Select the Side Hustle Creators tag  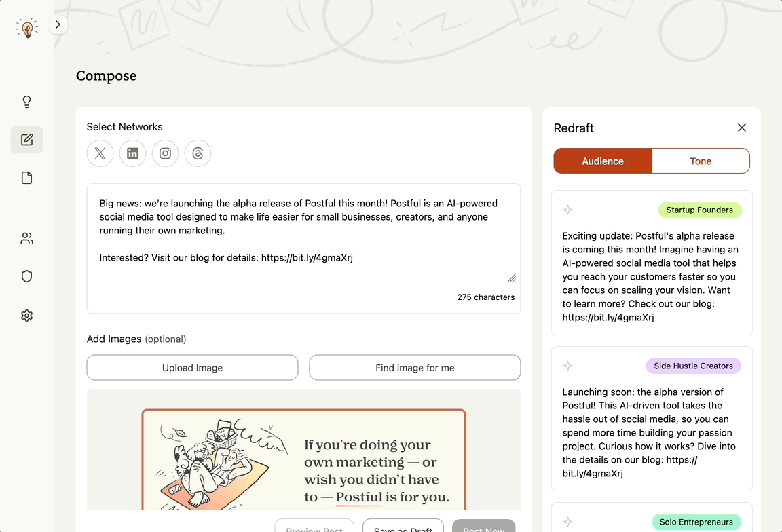[693, 366]
